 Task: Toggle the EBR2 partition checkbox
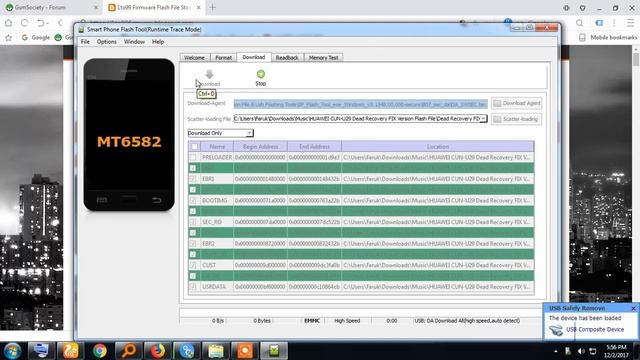point(193,244)
